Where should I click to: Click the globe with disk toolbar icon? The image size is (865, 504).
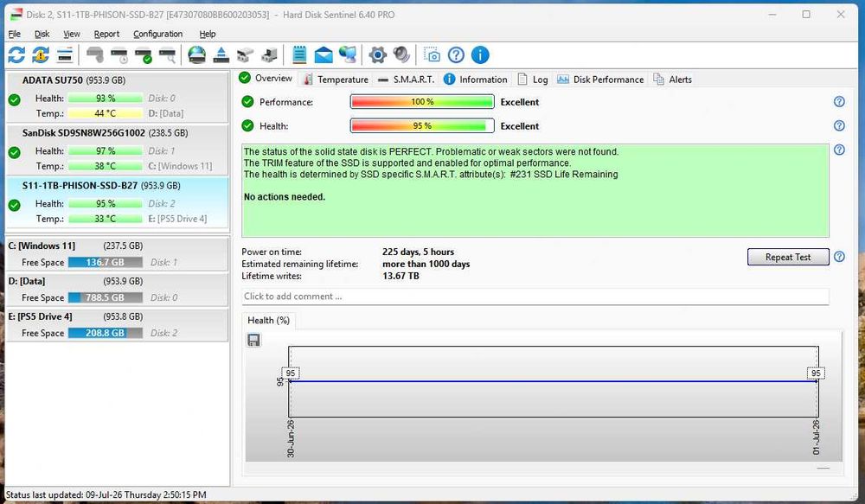[197, 55]
